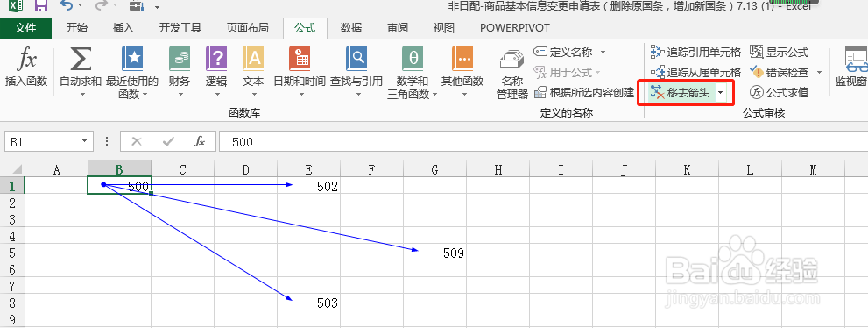Click the cancel X button in formula bar
The width and height of the screenshot is (868, 328).
tap(137, 142)
